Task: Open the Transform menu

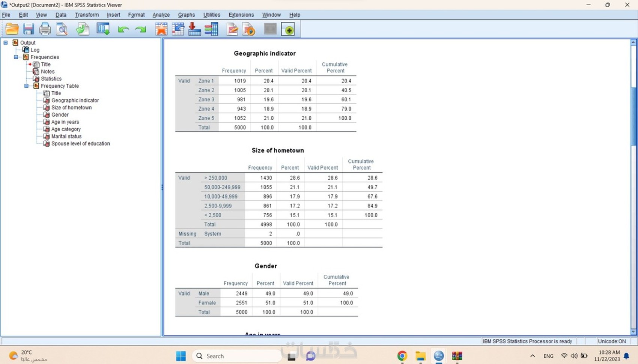Action: pyautogui.click(x=87, y=15)
